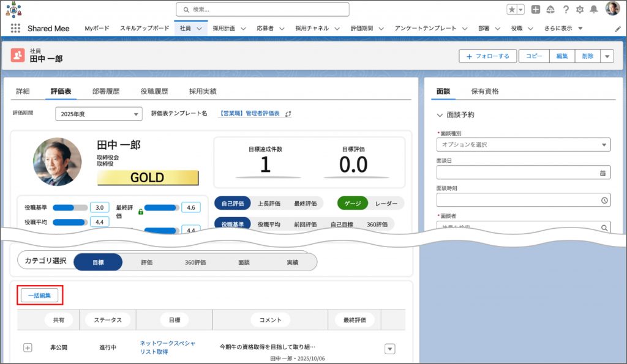Select the 360評価 category pill
This screenshot has height=364, width=627.
pyautogui.click(x=195, y=262)
